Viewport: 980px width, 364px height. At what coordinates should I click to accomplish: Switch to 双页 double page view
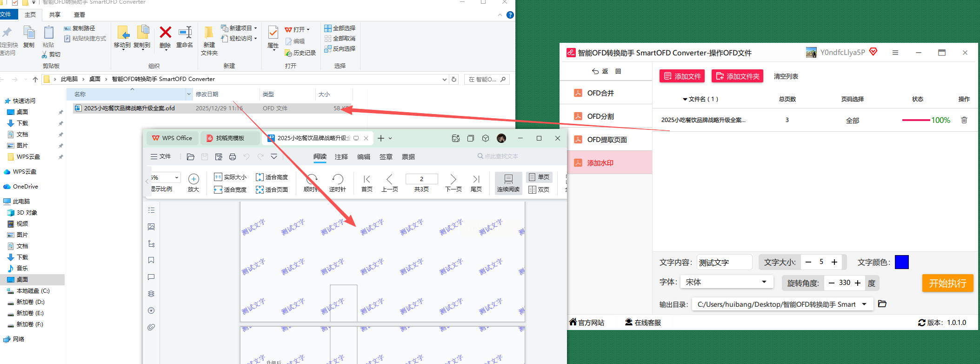539,189
